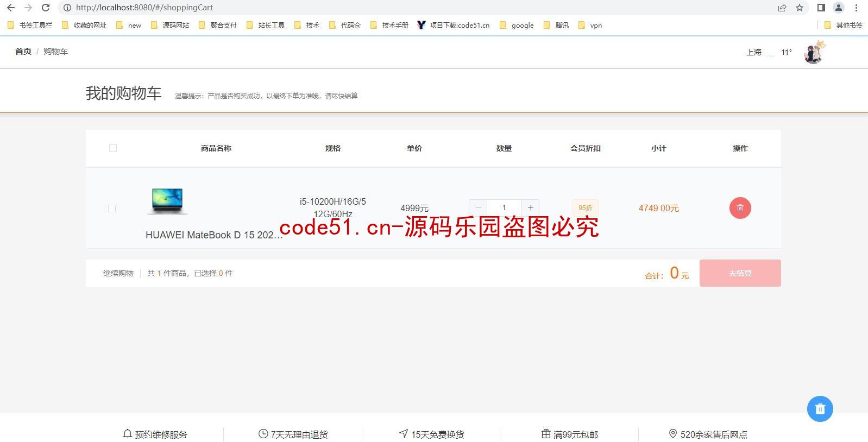Image resolution: width=868 pixels, height=442 pixels.
Task: Open the 技术 bookmark folder
Action: pos(307,25)
